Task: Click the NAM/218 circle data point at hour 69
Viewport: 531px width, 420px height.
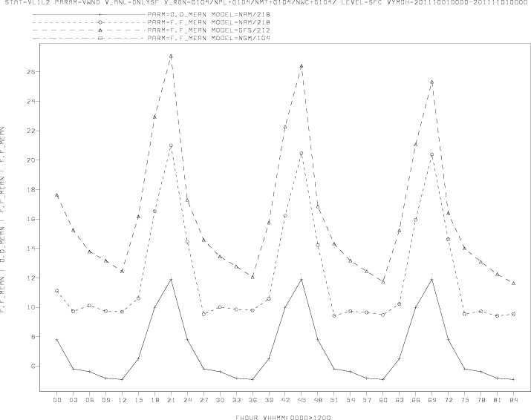Action: 431,154
